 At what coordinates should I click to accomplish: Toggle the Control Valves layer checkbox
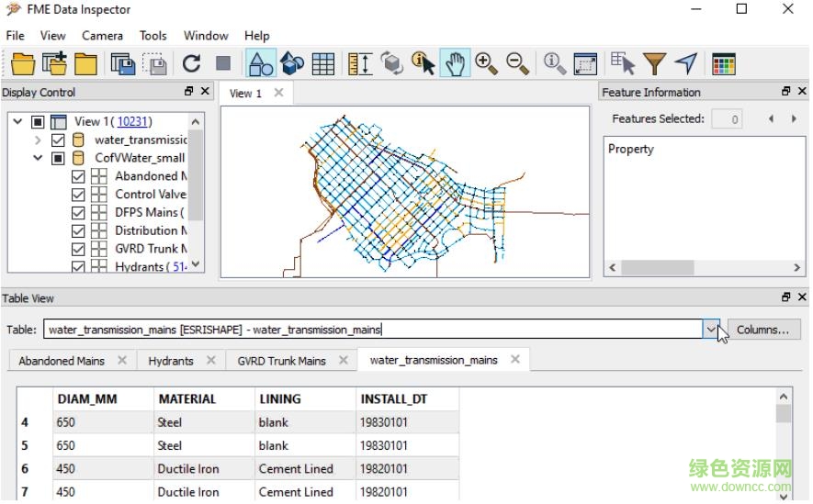[x=78, y=195]
